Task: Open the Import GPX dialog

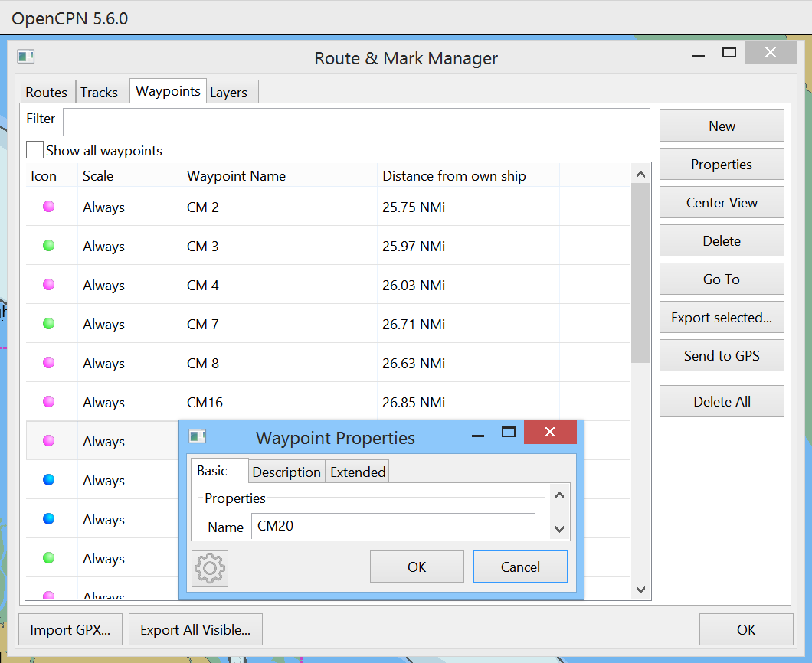Action: point(70,629)
